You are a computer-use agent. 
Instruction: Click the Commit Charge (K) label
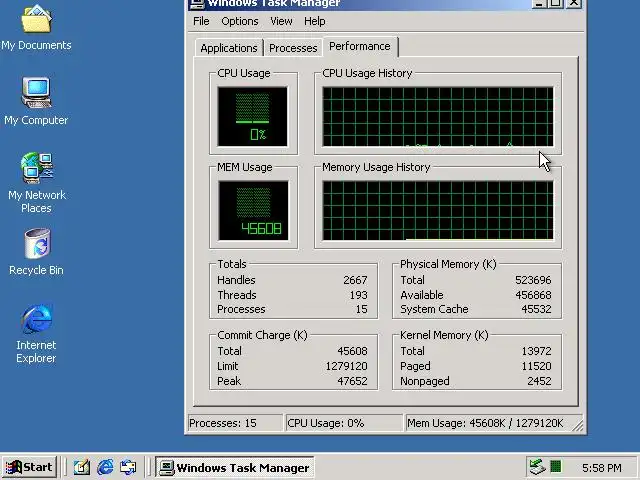point(262,335)
